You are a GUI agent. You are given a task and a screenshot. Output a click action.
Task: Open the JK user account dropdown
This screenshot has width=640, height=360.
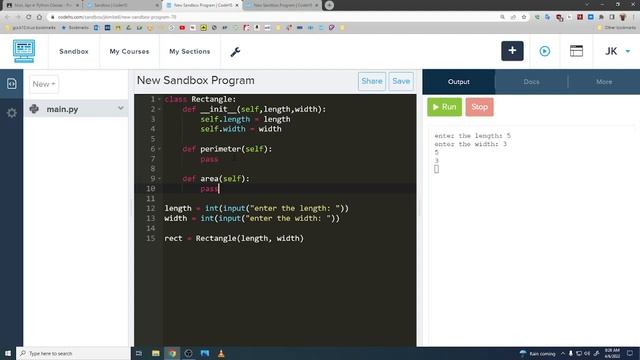pos(617,51)
